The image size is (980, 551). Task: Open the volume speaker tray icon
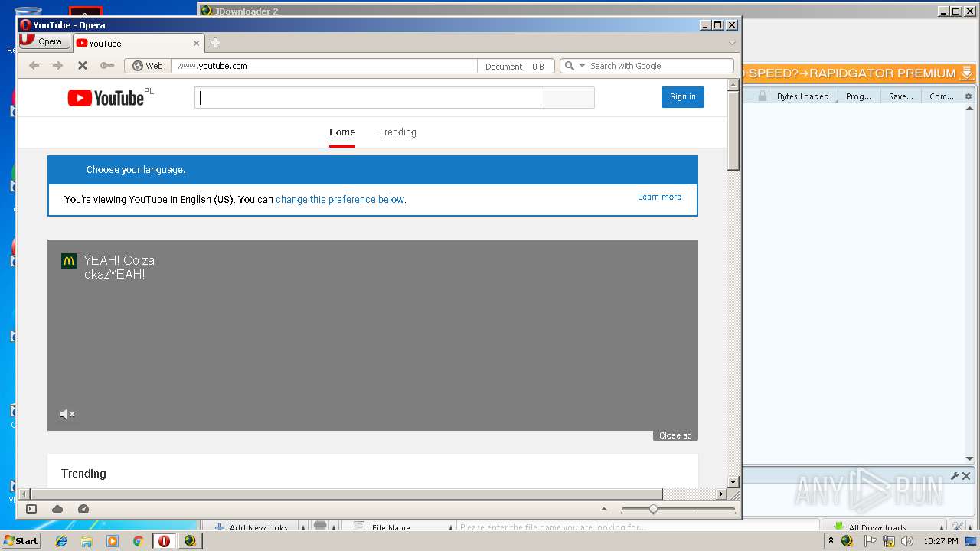906,541
